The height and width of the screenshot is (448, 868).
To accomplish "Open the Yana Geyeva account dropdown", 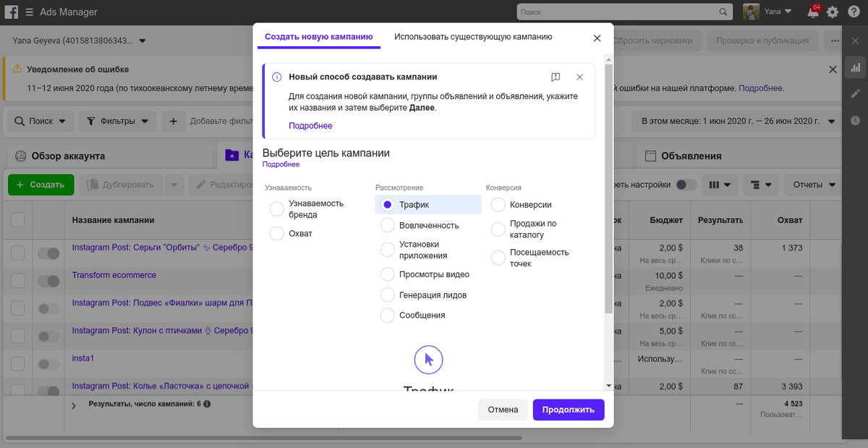I will pyautogui.click(x=80, y=41).
